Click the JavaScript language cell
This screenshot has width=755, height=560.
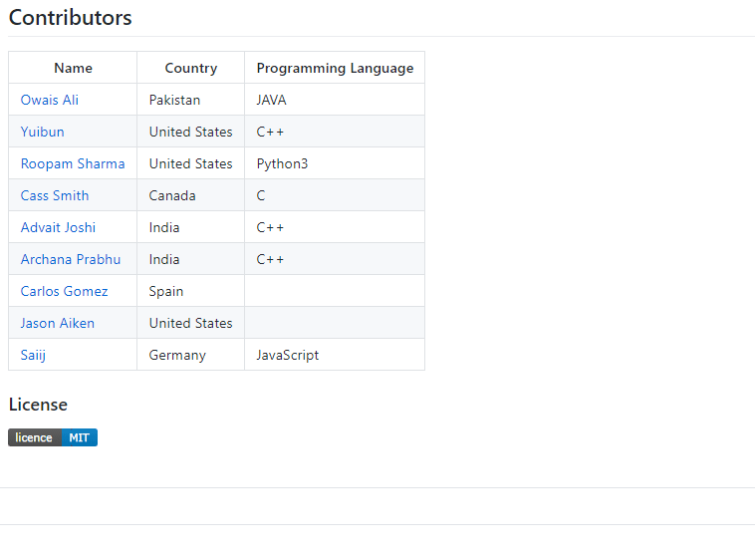point(335,355)
